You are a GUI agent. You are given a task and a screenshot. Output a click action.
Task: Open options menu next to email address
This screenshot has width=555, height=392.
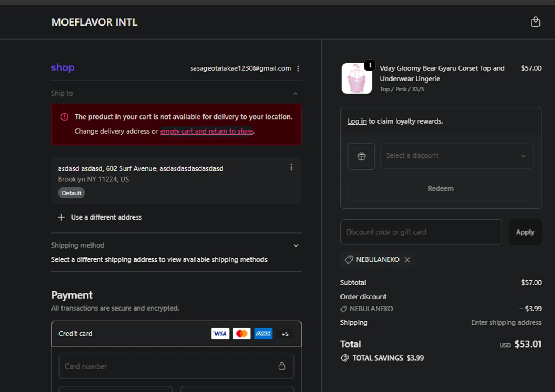(298, 68)
